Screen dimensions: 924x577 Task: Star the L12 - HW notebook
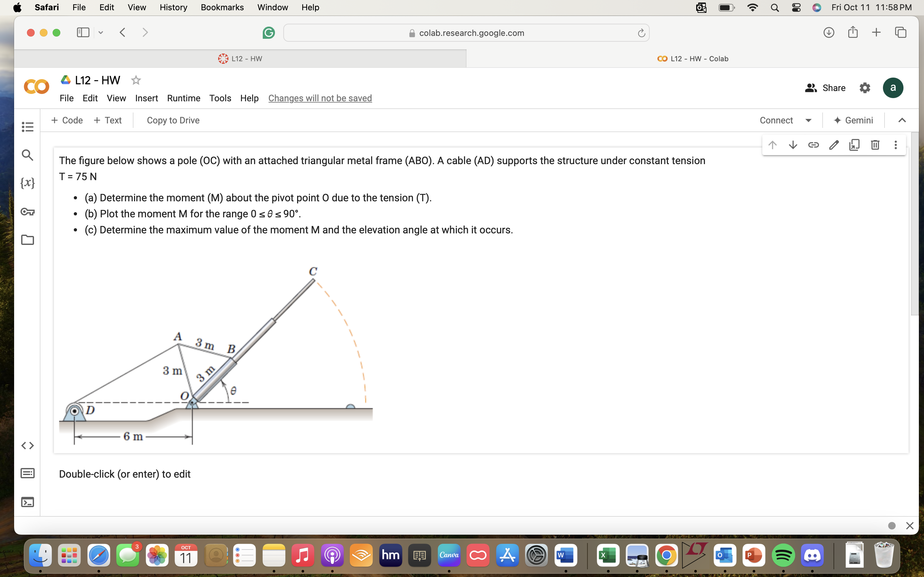coord(135,80)
